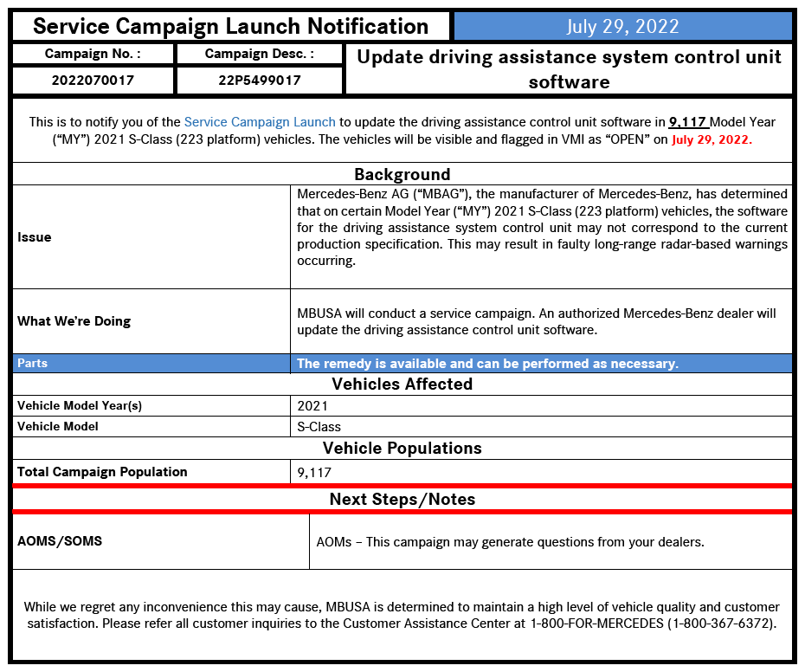Select the S-Class model value
The image size is (805, 672).
(x=319, y=427)
